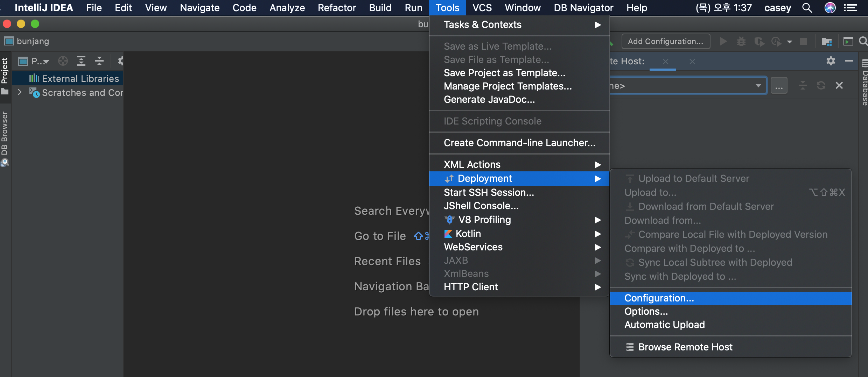Open the Refactor menu
This screenshot has height=377, width=868.
[337, 8]
